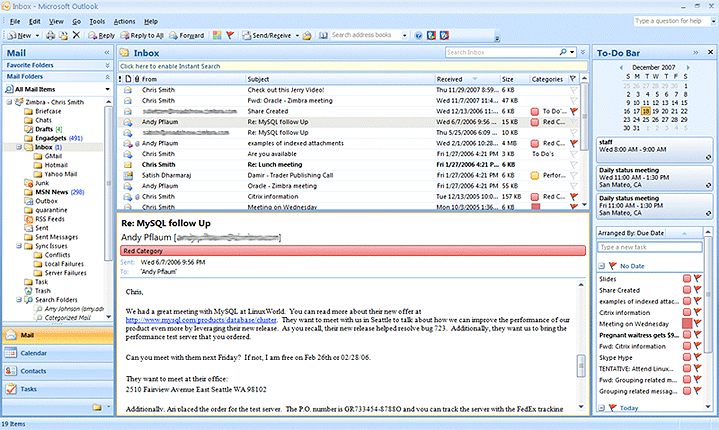Open the Actions menu
719x430 pixels.
[x=125, y=20]
